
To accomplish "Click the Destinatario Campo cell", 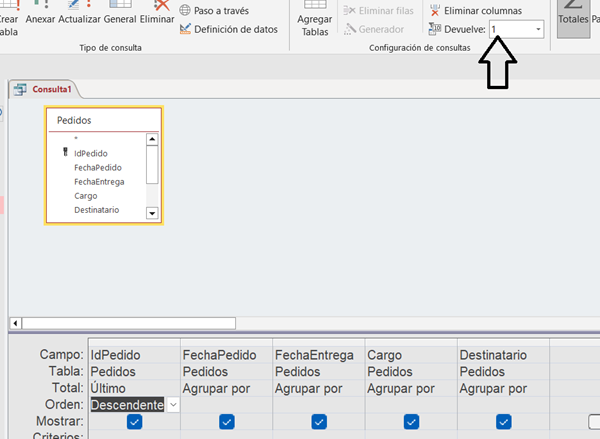I will pos(504,355).
